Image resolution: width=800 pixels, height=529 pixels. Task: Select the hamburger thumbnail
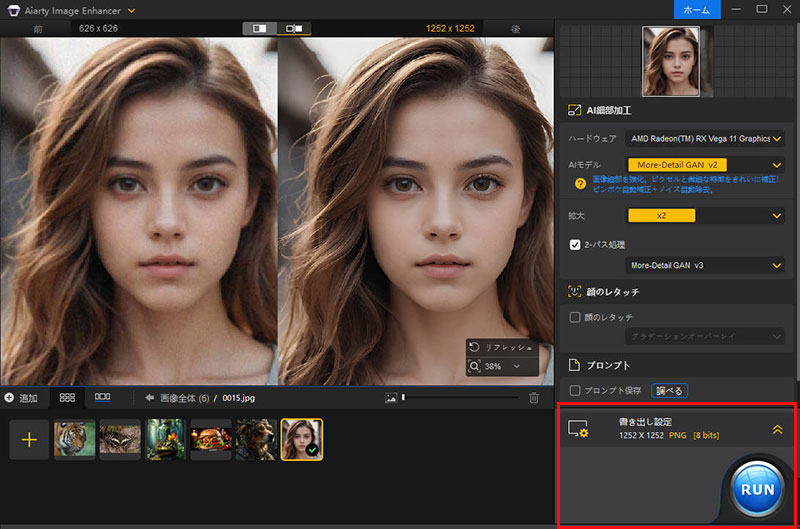211,439
